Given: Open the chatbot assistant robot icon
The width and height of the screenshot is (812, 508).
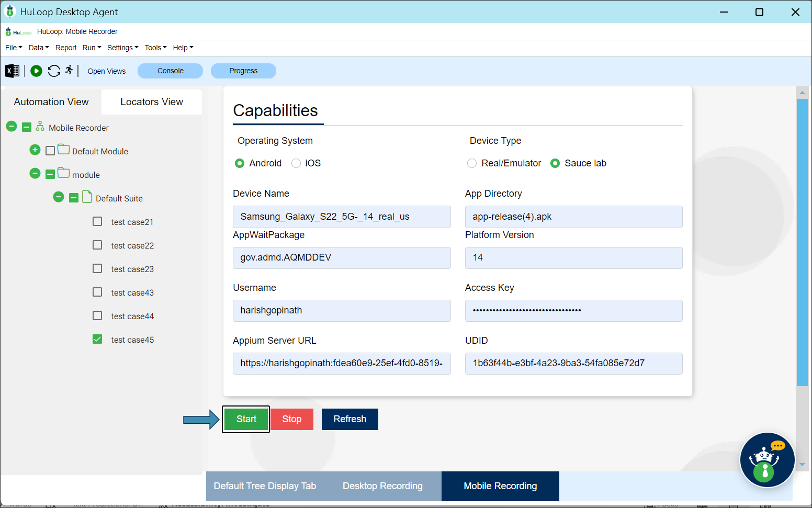Looking at the screenshot, I should [x=767, y=460].
